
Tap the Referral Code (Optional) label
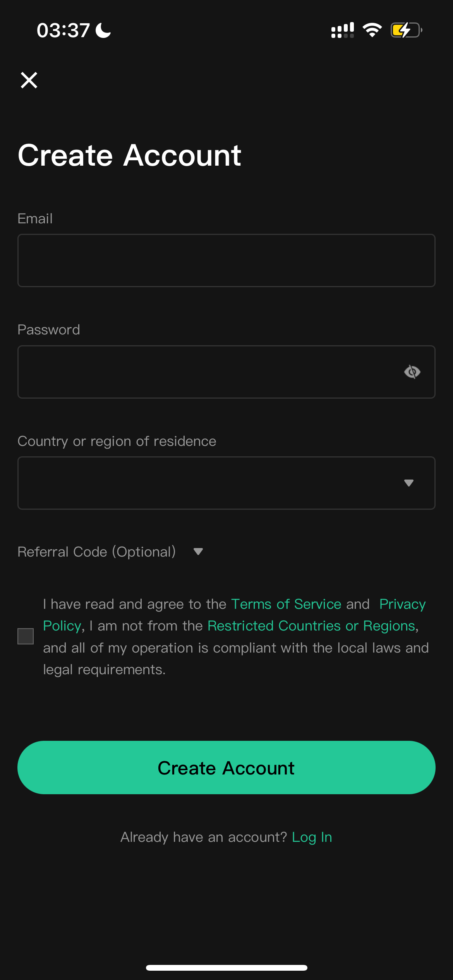point(97,552)
